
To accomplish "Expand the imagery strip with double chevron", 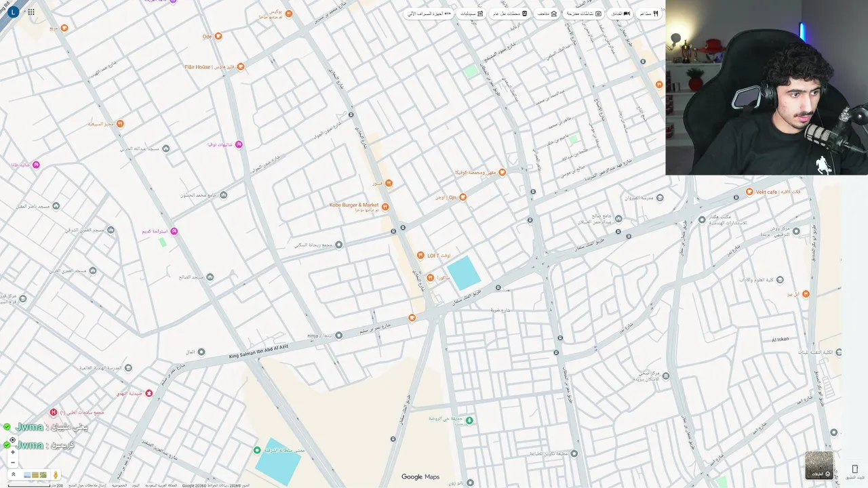I will click(x=14, y=474).
